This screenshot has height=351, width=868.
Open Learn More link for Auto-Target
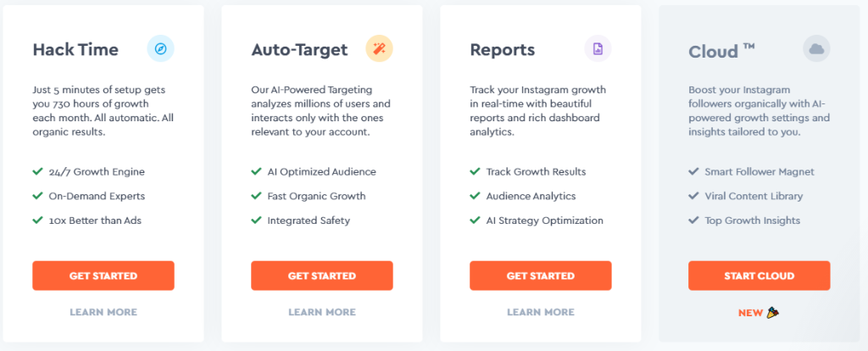[x=322, y=312]
